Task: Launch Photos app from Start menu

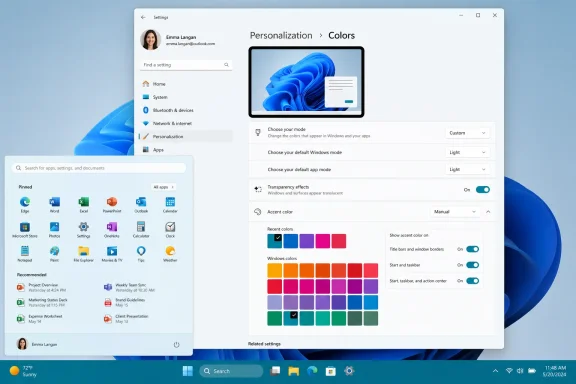Action: (54, 229)
